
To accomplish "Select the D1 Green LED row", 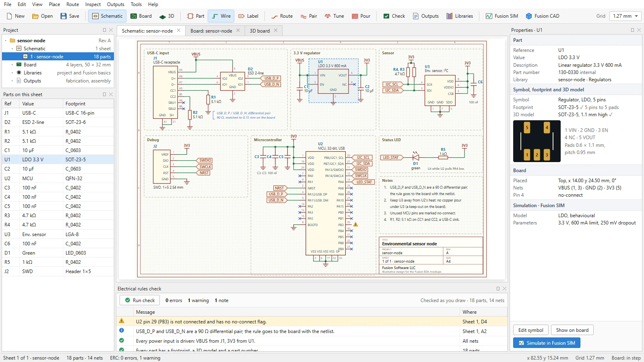I will coord(58,253).
